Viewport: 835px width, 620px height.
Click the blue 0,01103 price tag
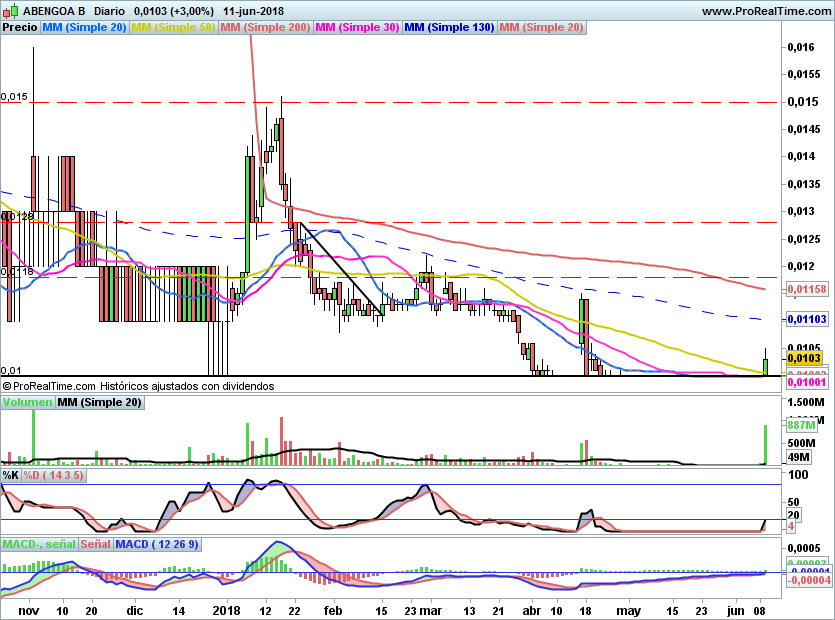point(807,319)
